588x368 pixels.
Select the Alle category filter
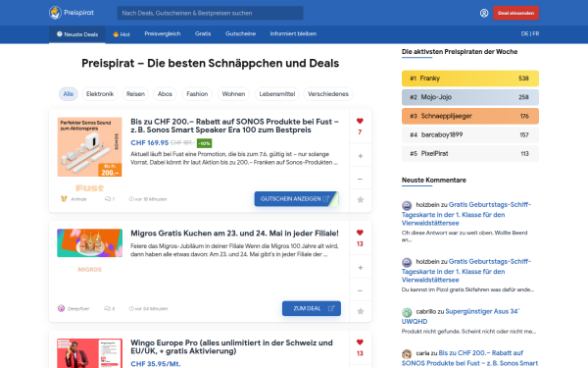pos(69,94)
